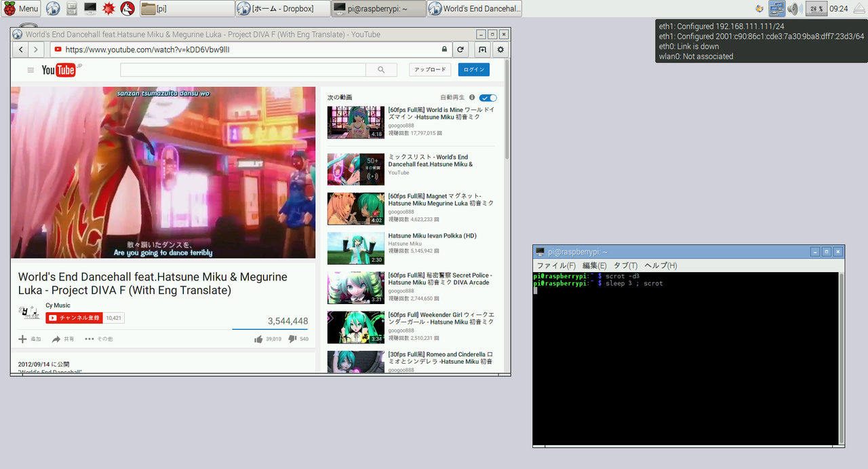Click the blue ログイン button
This screenshot has width=868, height=469.
(x=473, y=70)
